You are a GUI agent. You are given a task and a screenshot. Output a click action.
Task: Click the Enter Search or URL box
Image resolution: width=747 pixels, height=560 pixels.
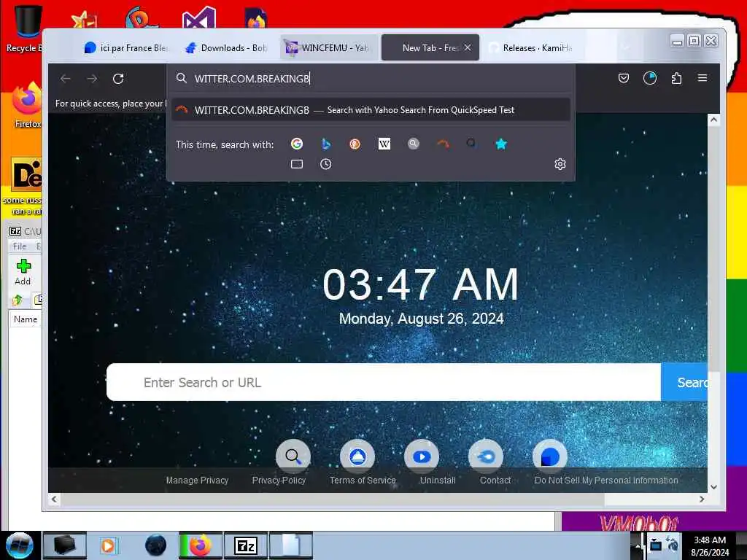(x=384, y=382)
